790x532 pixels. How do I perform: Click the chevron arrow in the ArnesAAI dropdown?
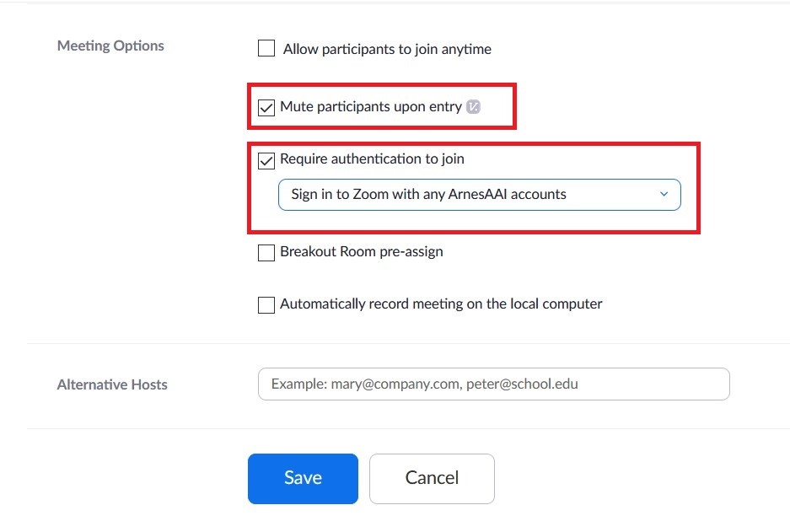pyautogui.click(x=664, y=194)
